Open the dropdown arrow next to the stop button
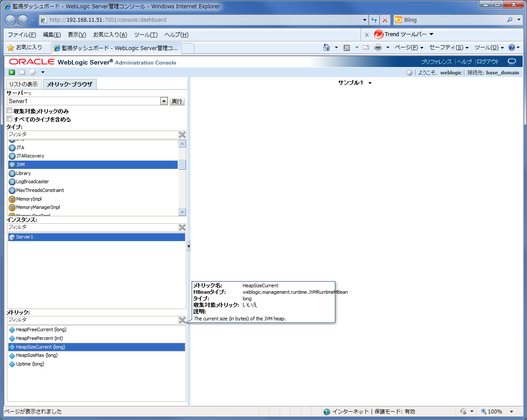Viewport: 527px width, 420px height. 43,72
